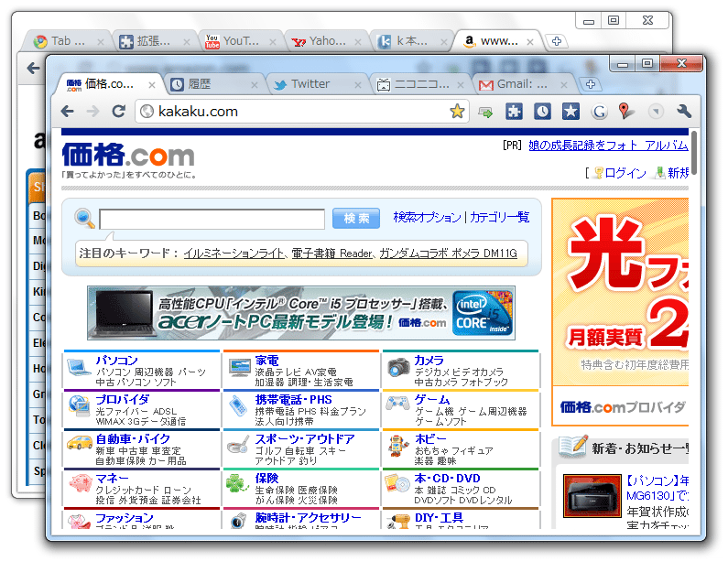Expand hidden extensions round arrow button
Screen dimensions: 728x561
[656, 112]
